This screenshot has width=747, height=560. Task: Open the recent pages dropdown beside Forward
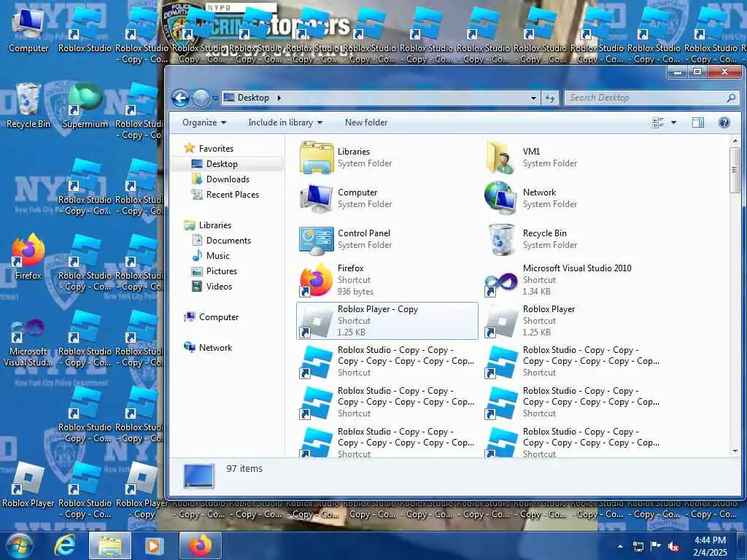(215, 98)
